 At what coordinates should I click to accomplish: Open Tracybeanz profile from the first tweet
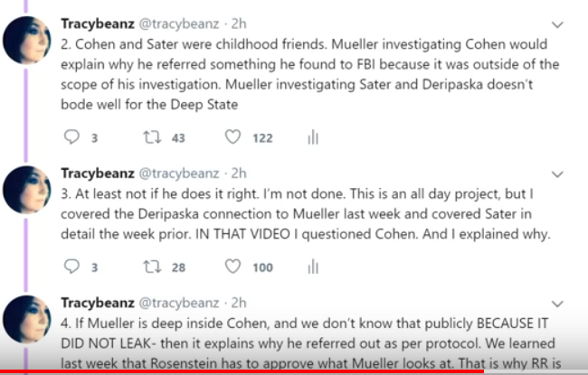click(98, 22)
